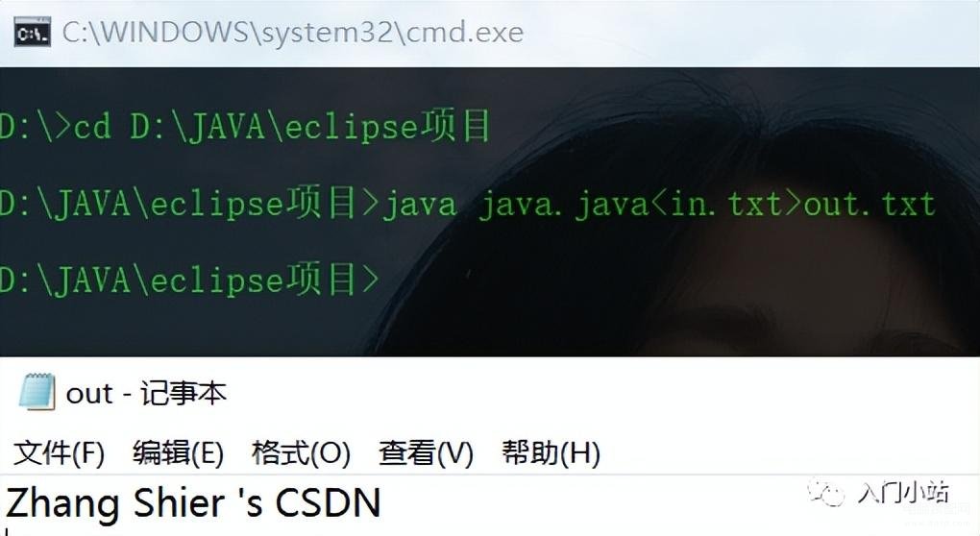Viewport: 980px width, 536px height.
Task: Open the 格式(O) menu
Action: [x=301, y=453]
